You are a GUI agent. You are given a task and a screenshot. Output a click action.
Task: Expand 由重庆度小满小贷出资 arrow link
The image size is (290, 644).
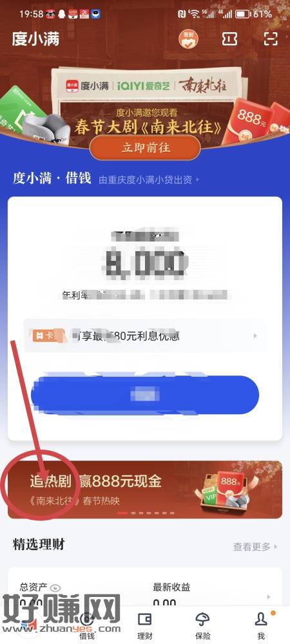click(149, 180)
